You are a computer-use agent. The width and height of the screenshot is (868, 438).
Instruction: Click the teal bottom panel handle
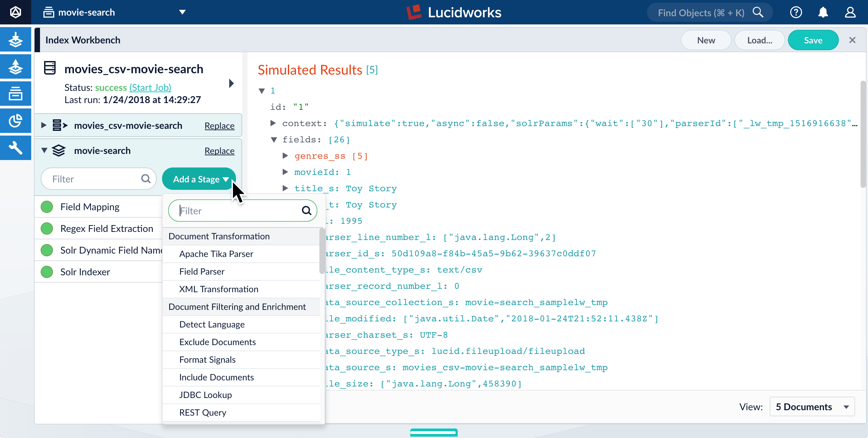tap(434, 432)
